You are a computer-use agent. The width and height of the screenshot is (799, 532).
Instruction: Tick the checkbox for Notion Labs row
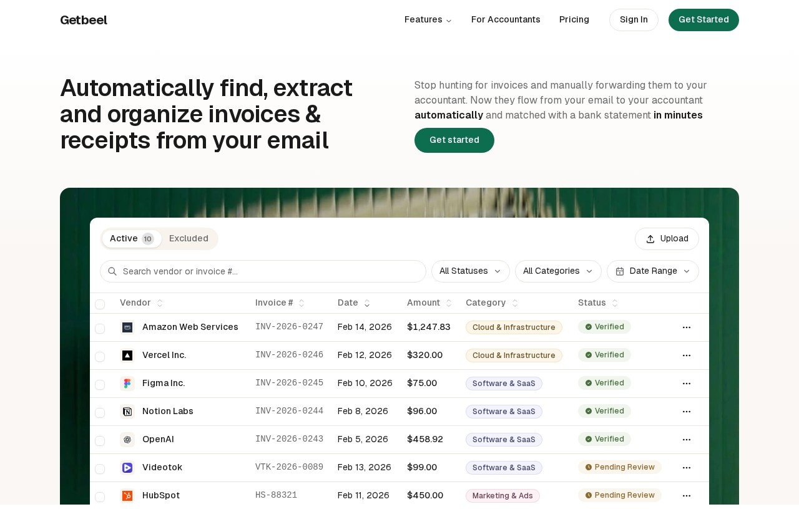[100, 413]
